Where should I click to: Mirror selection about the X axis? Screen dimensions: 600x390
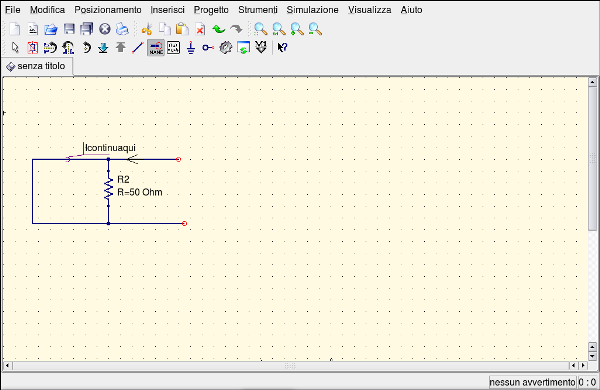(x=50, y=47)
